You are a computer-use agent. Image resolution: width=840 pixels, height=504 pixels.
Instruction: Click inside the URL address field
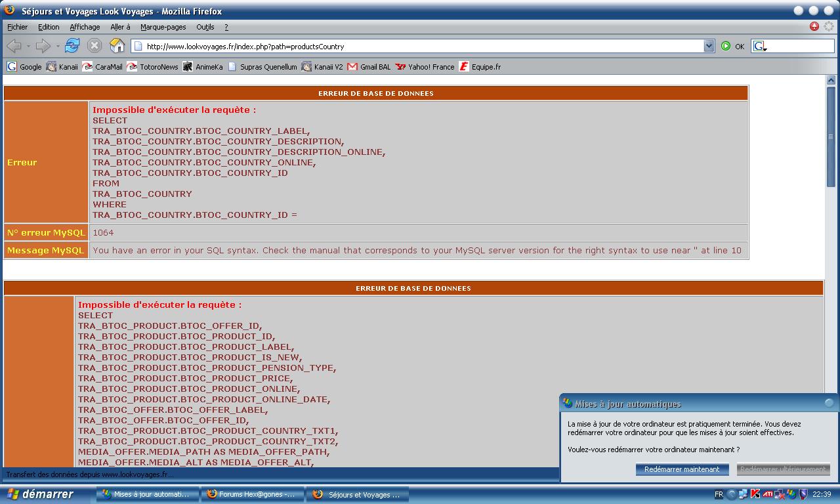[x=420, y=46]
